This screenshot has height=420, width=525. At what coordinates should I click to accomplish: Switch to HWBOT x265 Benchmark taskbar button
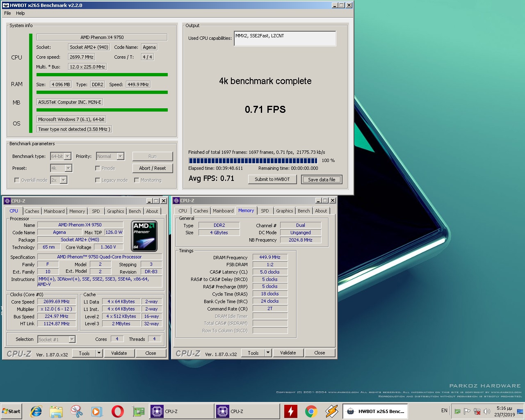(375, 411)
